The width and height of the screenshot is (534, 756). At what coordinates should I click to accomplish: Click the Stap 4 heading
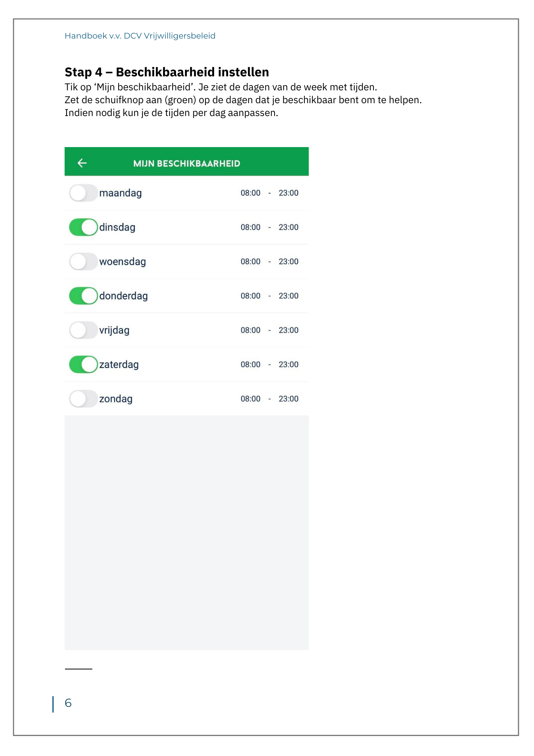(167, 72)
